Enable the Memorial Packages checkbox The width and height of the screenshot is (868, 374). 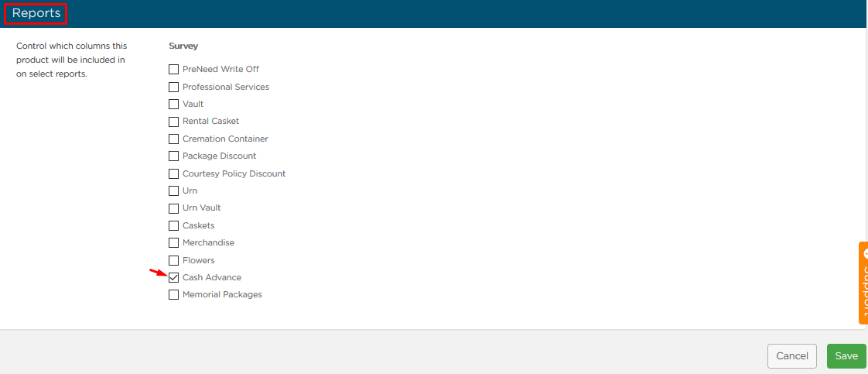pyautogui.click(x=174, y=295)
